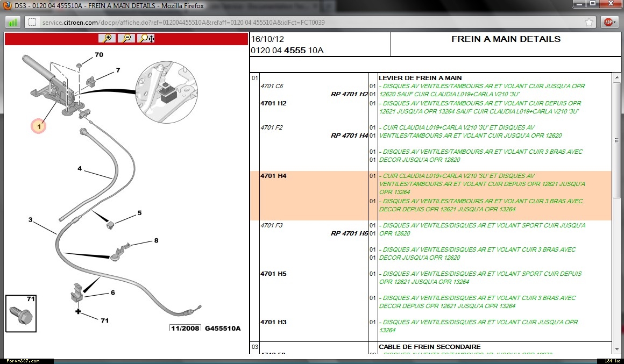Click the zoom out magnifier icon
The height and width of the screenshot is (364, 624).
click(x=126, y=38)
